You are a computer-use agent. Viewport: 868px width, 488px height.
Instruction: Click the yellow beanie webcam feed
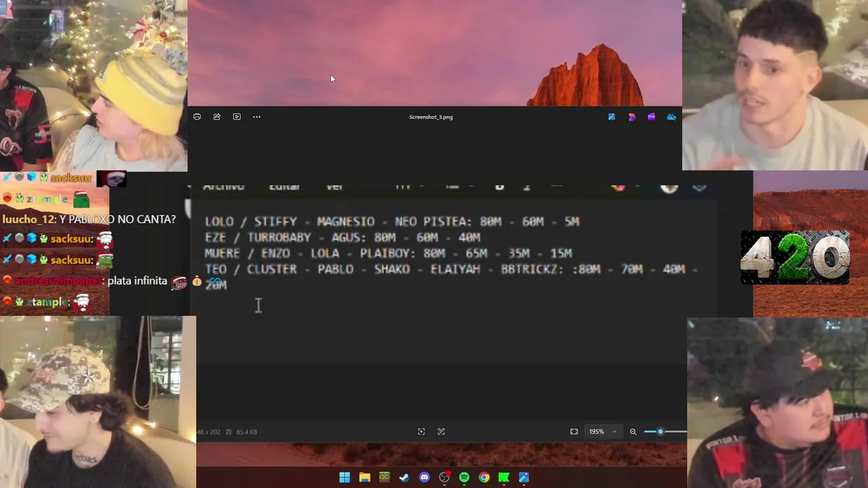pos(94,85)
